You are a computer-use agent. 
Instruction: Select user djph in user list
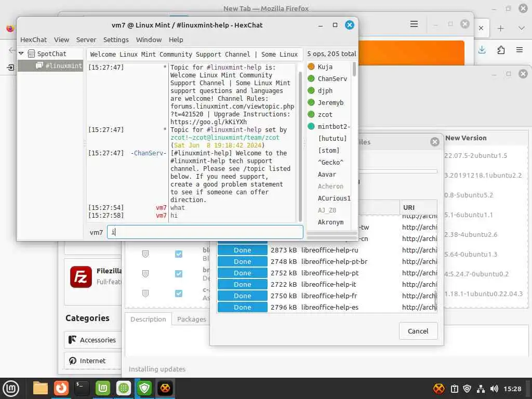325,90
